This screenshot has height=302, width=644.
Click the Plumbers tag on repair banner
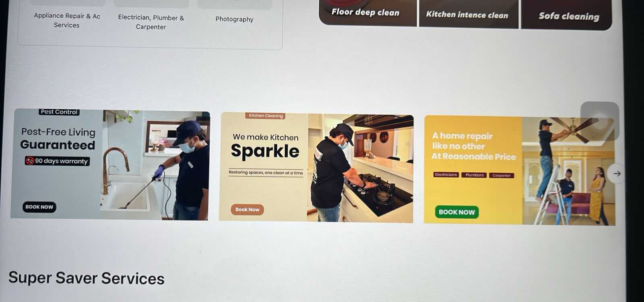coord(475,175)
